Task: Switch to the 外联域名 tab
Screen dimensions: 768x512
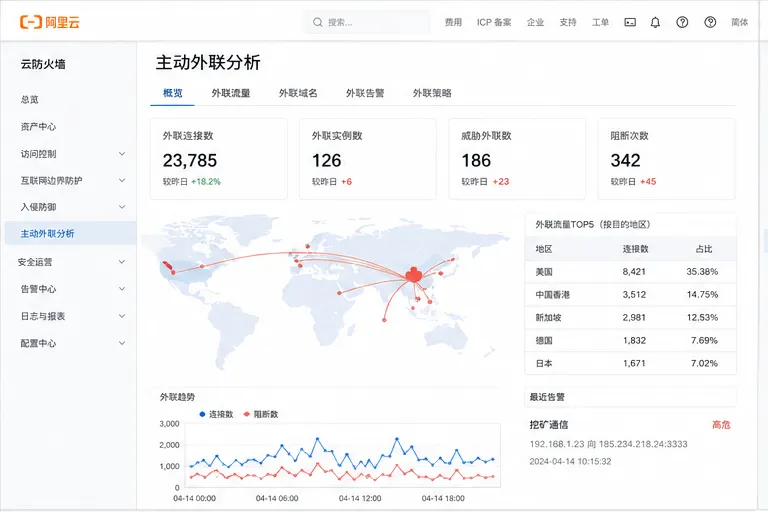Action: (x=298, y=93)
